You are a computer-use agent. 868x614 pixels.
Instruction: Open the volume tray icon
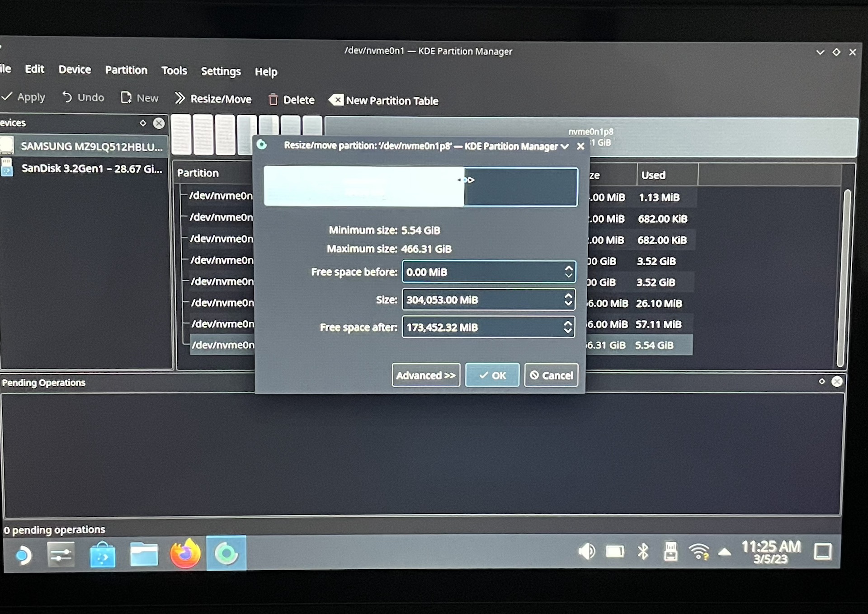586,551
